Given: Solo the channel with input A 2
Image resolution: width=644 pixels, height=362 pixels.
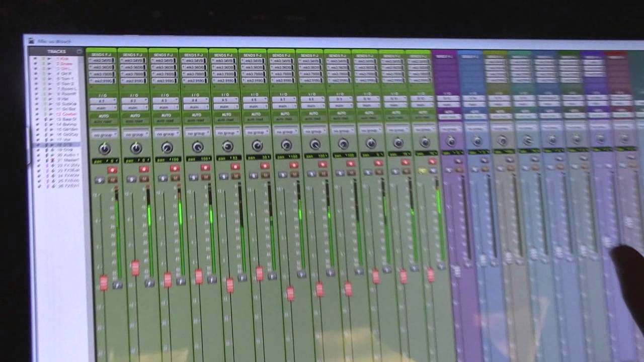Looking at the screenshot, I should click(x=131, y=179).
